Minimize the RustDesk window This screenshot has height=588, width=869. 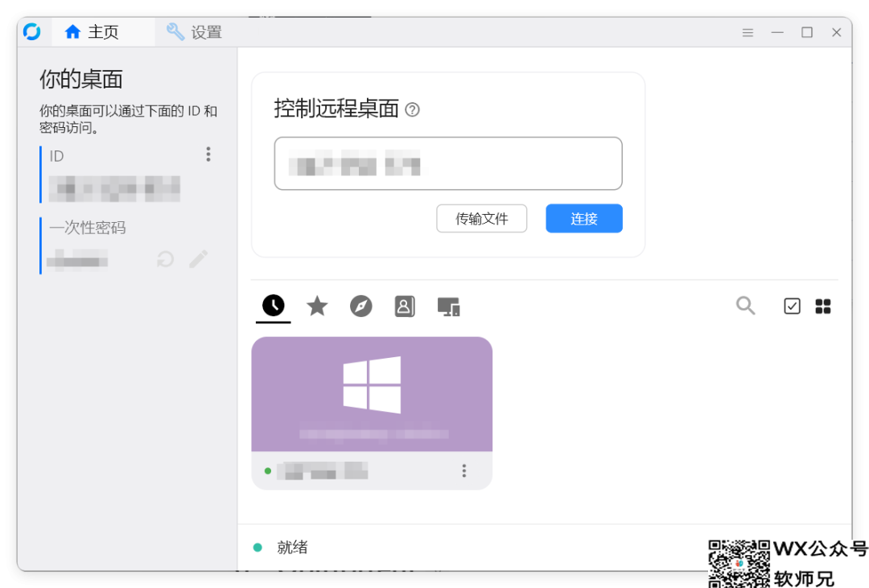click(777, 33)
